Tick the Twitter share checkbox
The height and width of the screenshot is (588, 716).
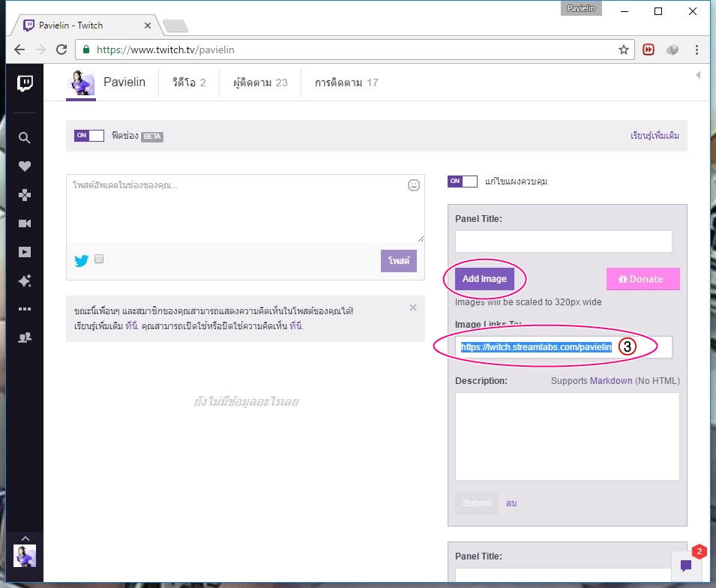click(99, 259)
